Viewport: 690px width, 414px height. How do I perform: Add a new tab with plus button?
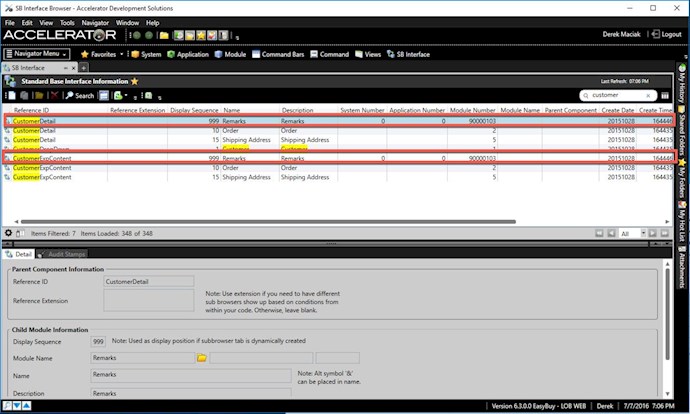pyautogui.click(x=83, y=68)
